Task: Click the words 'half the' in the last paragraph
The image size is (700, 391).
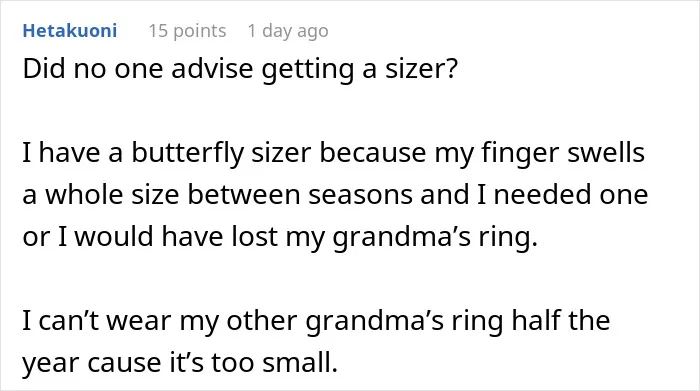Action: click(x=561, y=320)
